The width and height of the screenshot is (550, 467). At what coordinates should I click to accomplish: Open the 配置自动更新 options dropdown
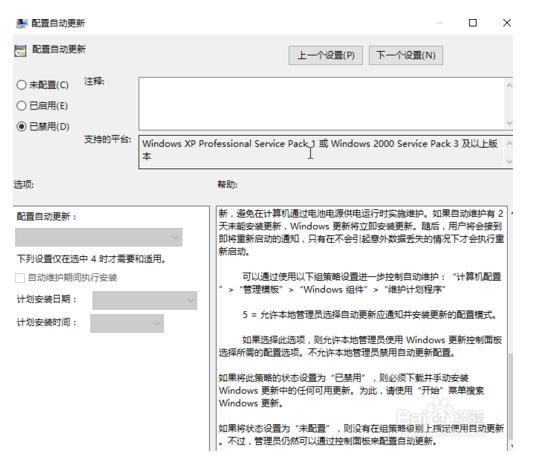pos(99,237)
